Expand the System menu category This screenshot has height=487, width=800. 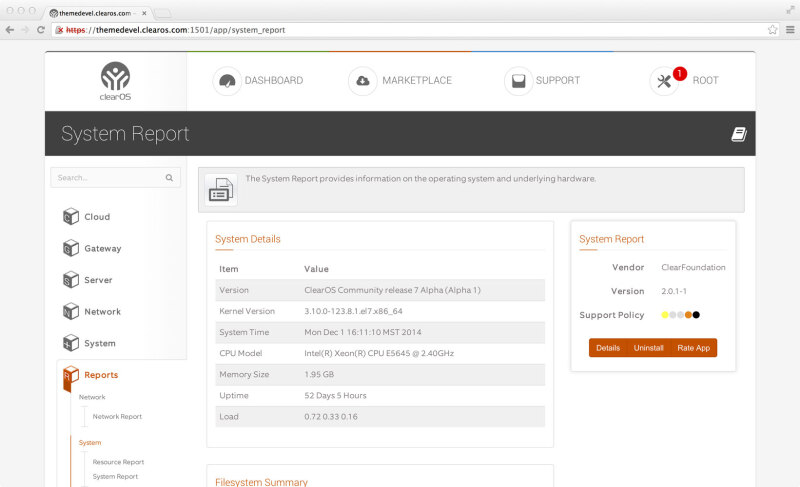99,343
